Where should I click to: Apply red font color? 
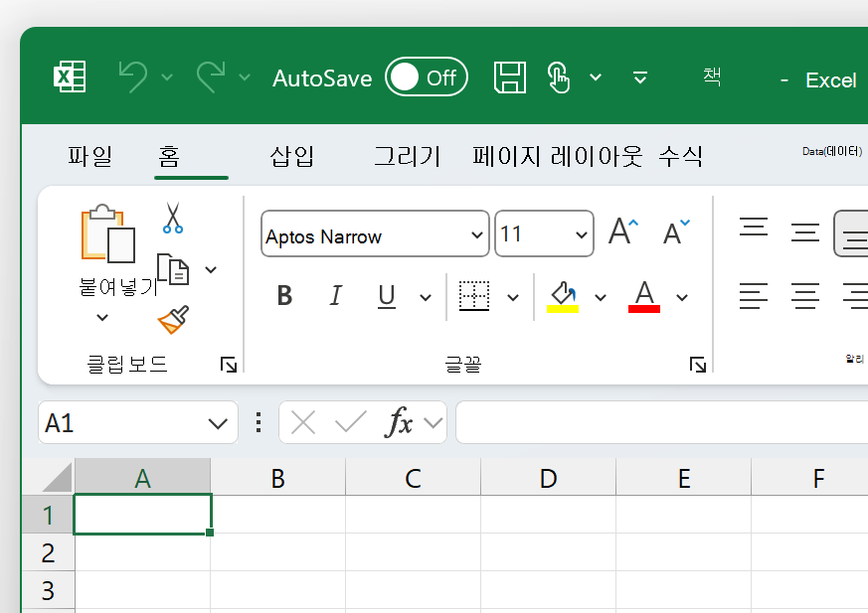pyautogui.click(x=644, y=298)
